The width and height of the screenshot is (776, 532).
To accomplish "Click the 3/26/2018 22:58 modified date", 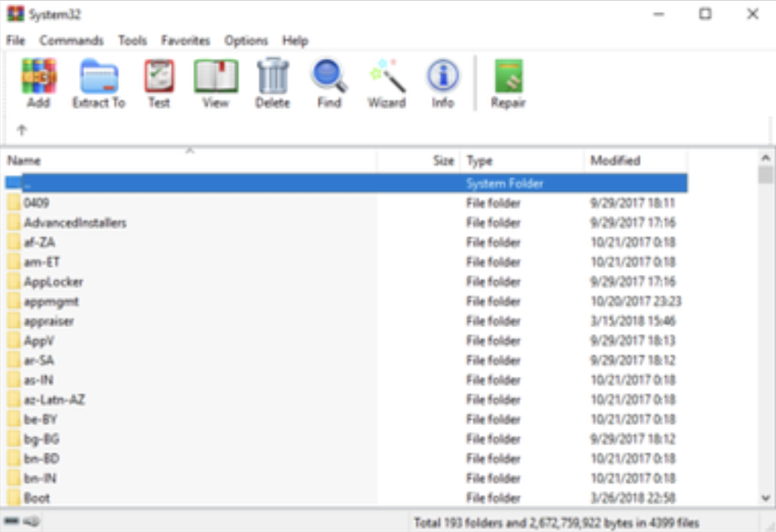I will click(x=633, y=497).
